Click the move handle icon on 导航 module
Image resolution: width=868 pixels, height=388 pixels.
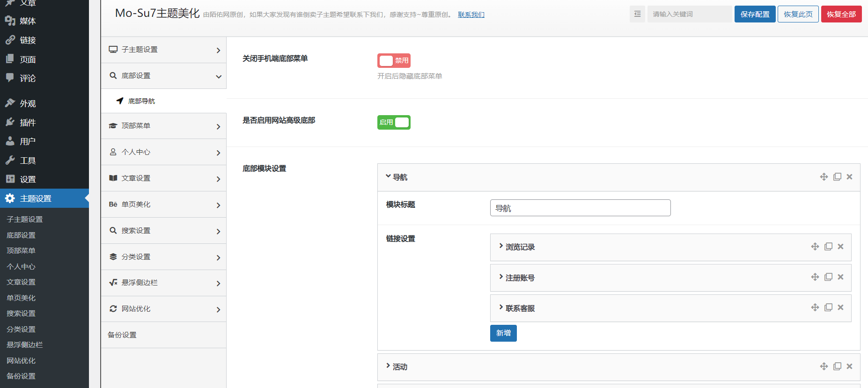824,177
